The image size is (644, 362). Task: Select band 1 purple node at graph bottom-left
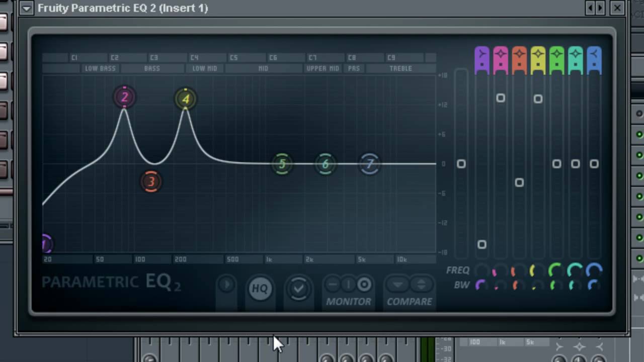click(x=46, y=244)
